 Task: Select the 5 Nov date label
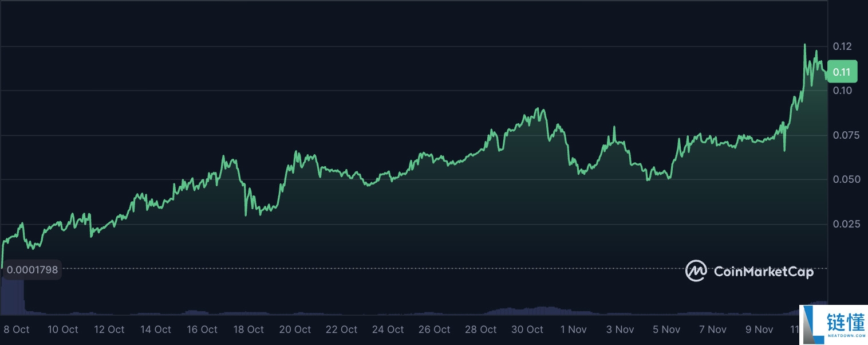tap(666, 330)
